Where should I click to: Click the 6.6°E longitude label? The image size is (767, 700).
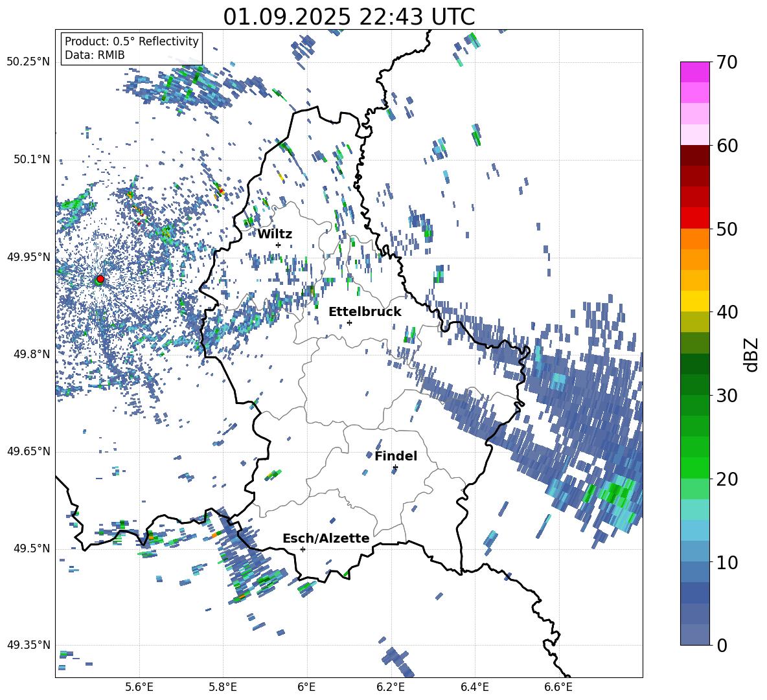pos(558,687)
